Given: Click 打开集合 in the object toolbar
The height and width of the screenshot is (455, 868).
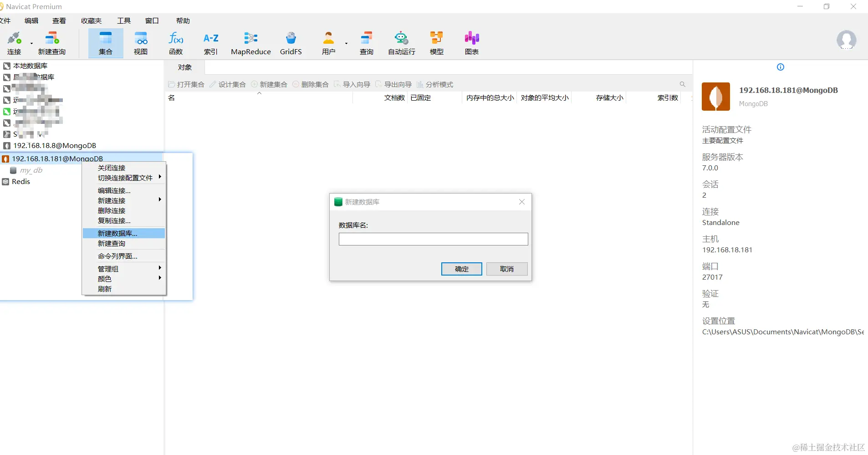Looking at the screenshot, I should point(186,84).
